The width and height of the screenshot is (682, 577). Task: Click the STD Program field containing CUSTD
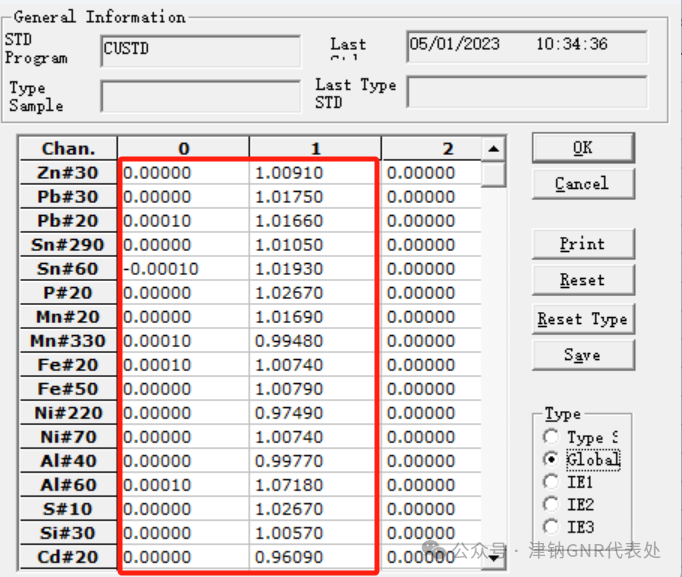pyautogui.click(x=201, y=51)
